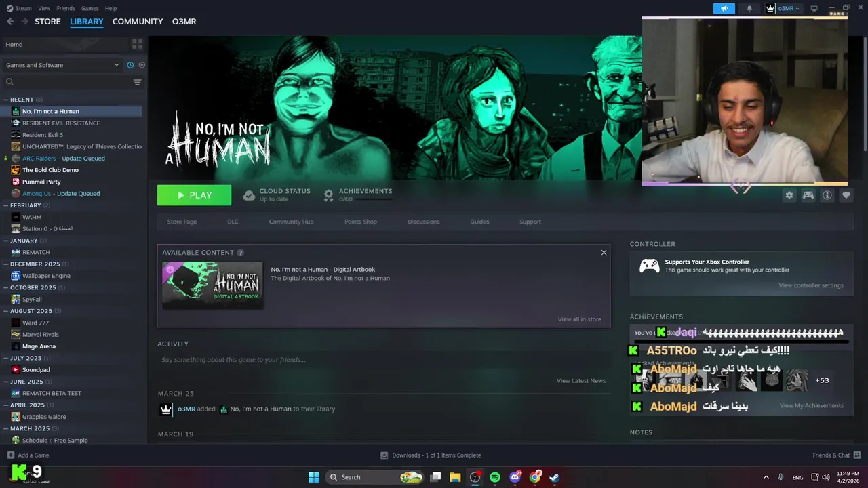Screen dimensions: 868x488
Task: Collapse the JANUARY category
Action: (5, 241)
